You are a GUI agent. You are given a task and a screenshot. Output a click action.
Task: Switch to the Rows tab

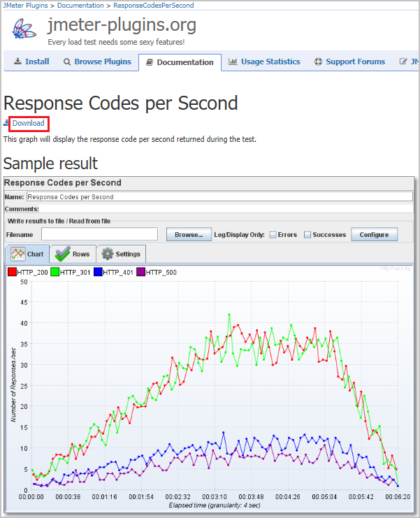coord(73,254)
